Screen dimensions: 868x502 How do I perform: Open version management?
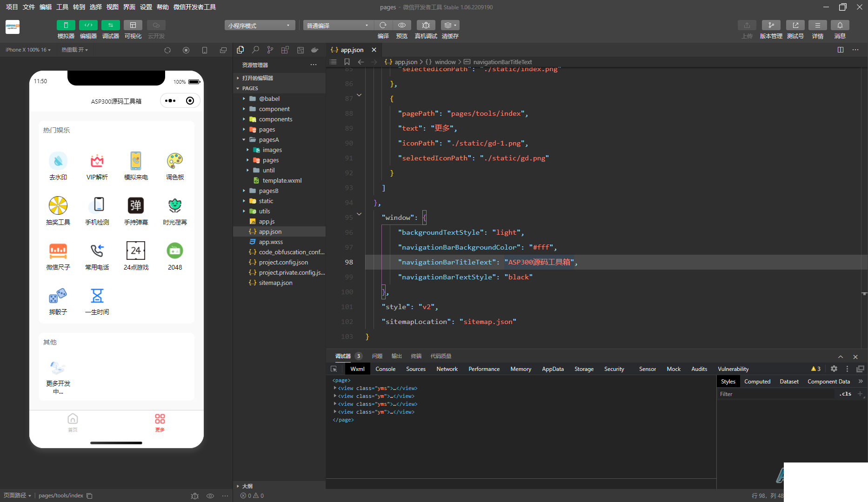[771, 25]
